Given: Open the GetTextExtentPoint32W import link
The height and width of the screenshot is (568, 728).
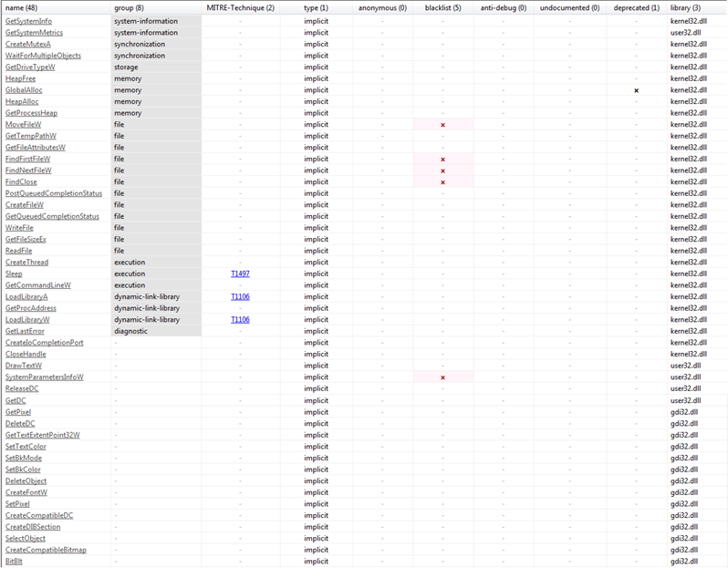Looking at the screenshot, I should coord(43,435).
